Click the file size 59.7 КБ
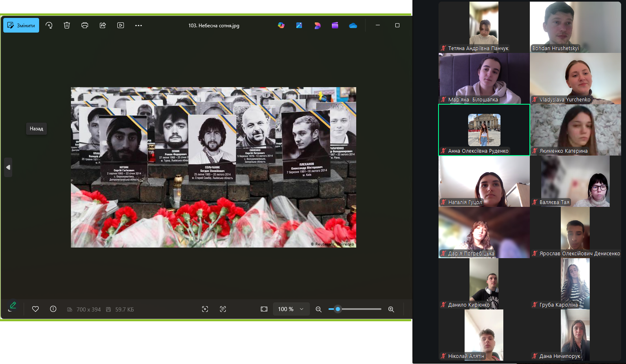This screenshot has height=364, width=626. click(124, 309)
